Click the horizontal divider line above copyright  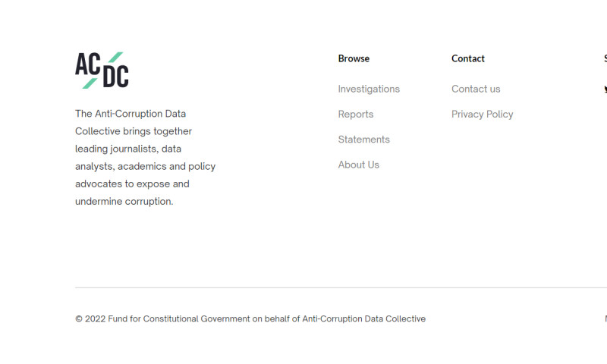pos(341,287)
